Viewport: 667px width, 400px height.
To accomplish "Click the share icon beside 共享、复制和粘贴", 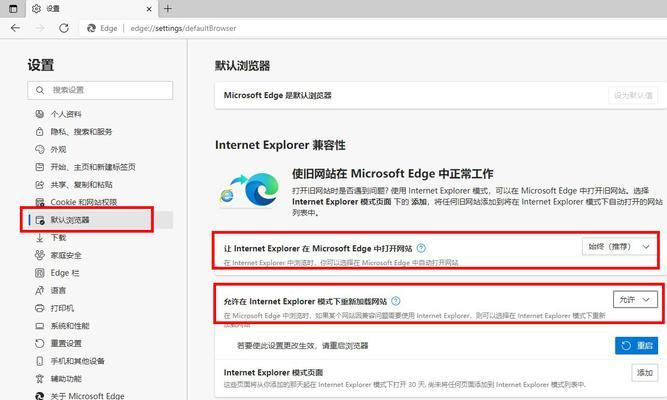I will coord(40,185).
